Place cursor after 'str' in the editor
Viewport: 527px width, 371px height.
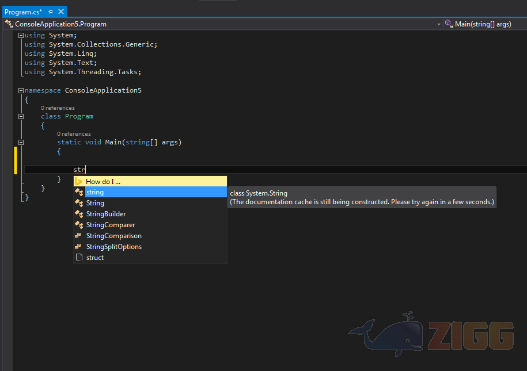coord(86,170)
